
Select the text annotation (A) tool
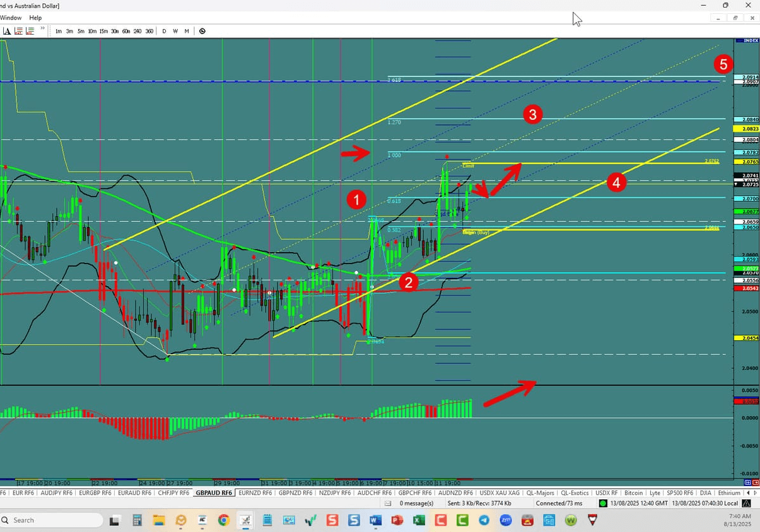click(6, 30)
